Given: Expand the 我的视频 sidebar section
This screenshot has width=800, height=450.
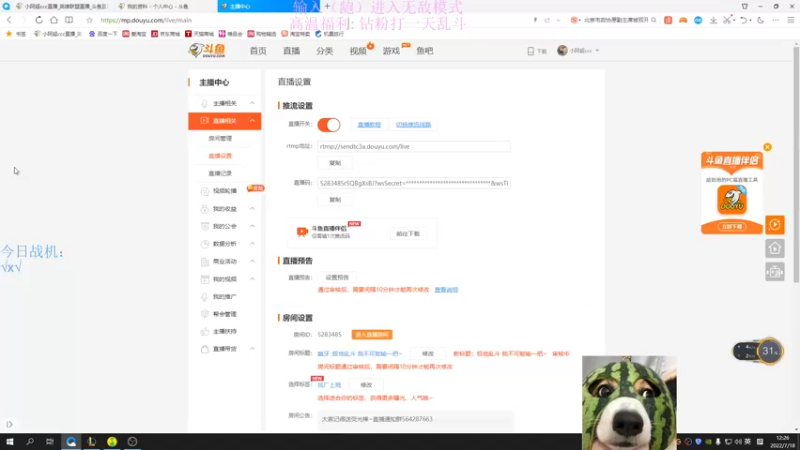Looking at the screenshot, I should click(252, 279).
